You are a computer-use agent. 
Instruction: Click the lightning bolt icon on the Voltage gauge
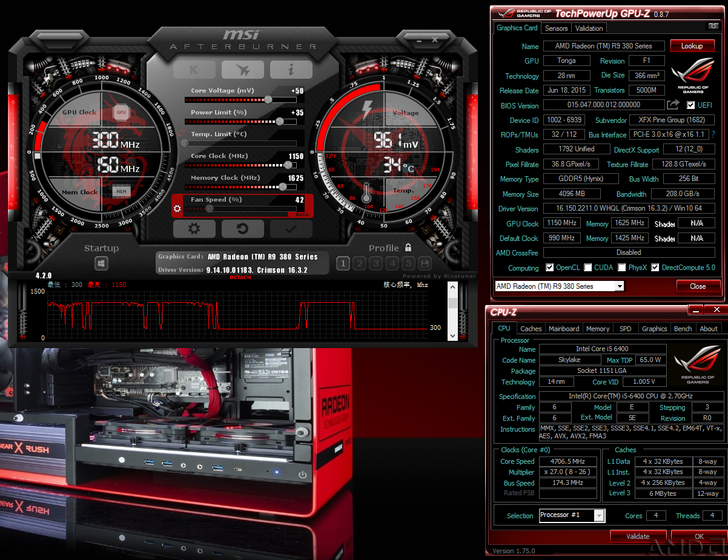(x=367, y=110)
